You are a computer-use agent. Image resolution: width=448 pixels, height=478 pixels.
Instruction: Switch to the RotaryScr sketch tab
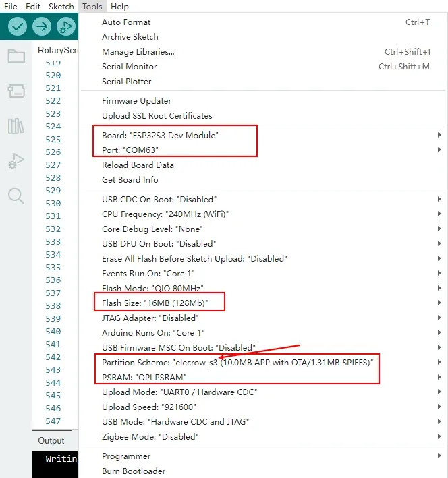pos(57,50)
